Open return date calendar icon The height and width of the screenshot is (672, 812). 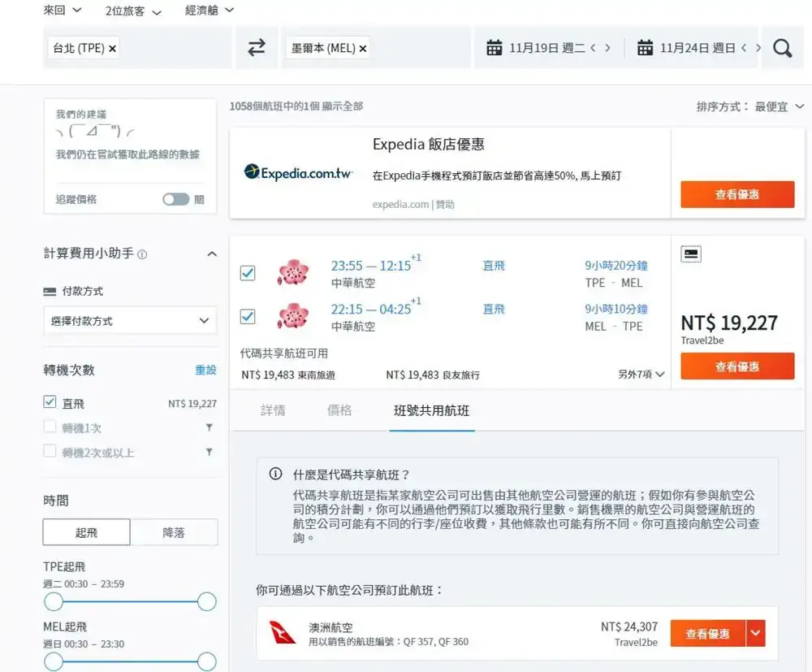pyautogui.click(x=645, y=48)
